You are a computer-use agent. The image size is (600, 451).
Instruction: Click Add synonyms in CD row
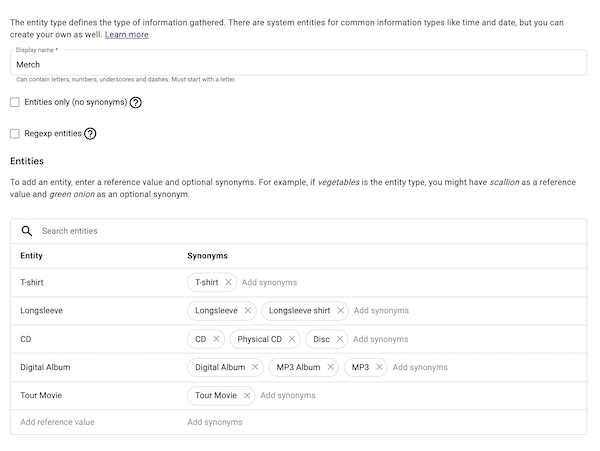click(380, 339)
